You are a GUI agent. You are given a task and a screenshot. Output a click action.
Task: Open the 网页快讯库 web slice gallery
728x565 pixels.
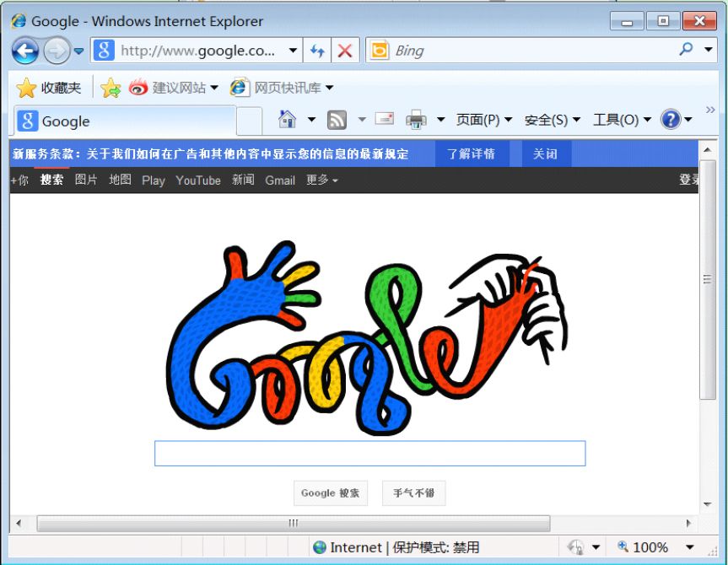[x=282, y=88]
